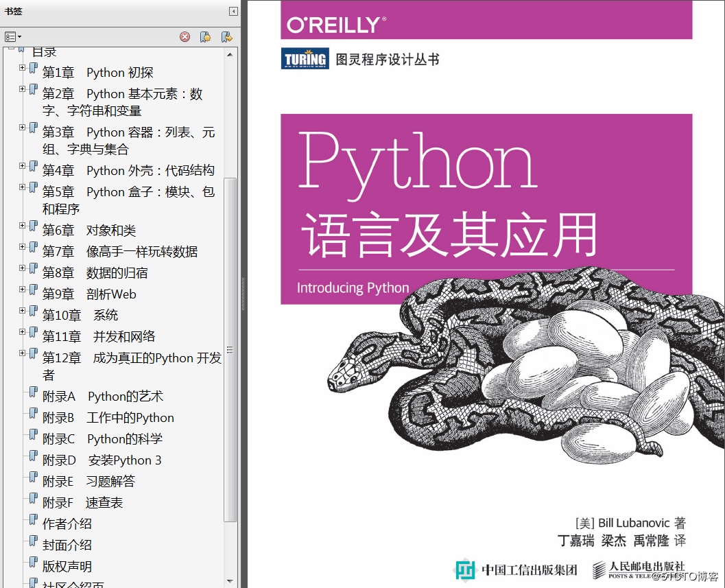Expand the 第8章 数据的归宿 bookmark
This screenshot has height=588, width=725.
coord(22,268)
